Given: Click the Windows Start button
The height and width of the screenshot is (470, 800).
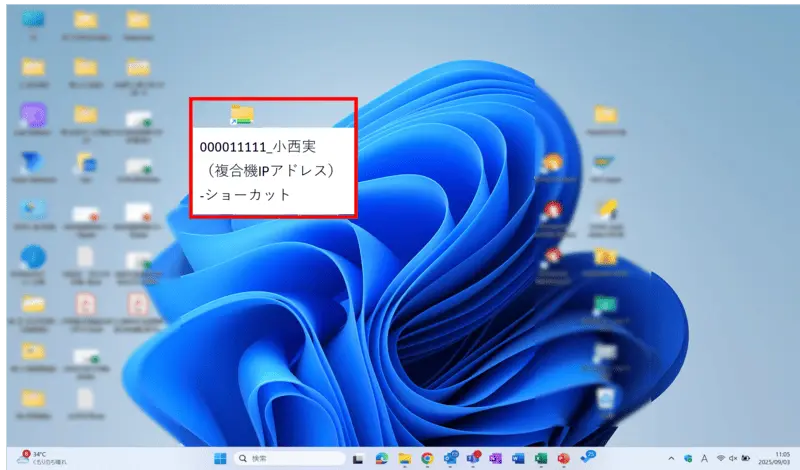Looking at the screenshot, I should coord(219,458).
